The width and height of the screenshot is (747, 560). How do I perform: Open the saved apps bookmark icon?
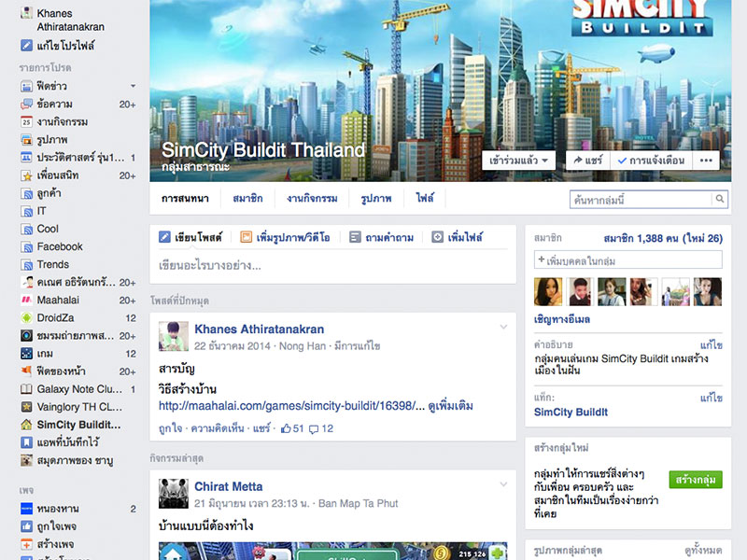26,442
